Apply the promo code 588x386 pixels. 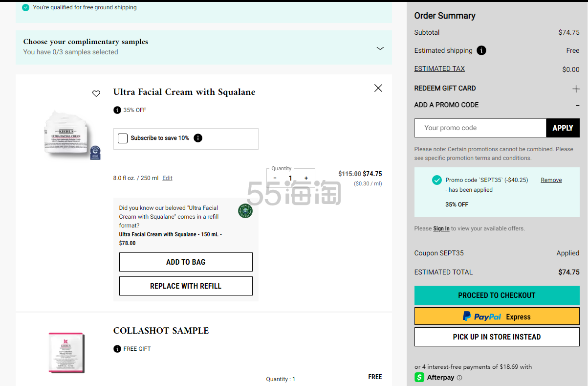(563, 128)
